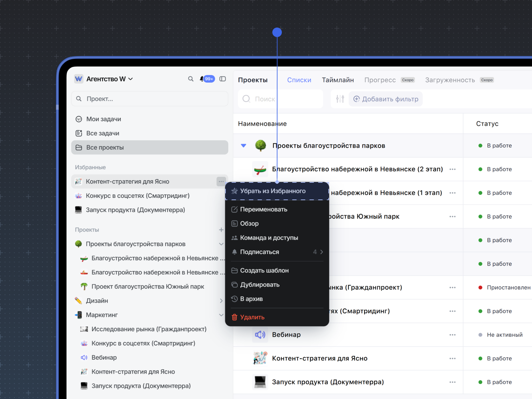Click plus icon beside Проекты section

click(221, 230)
